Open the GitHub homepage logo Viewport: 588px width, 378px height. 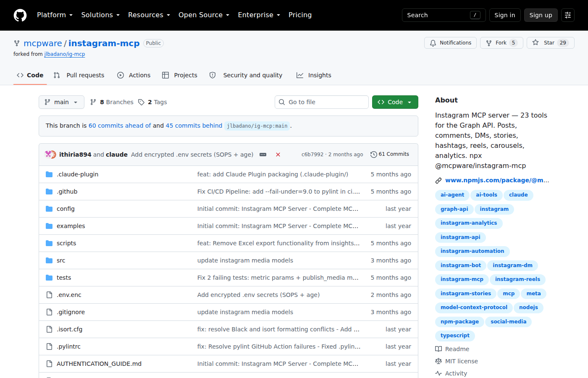tap(20, 15)
